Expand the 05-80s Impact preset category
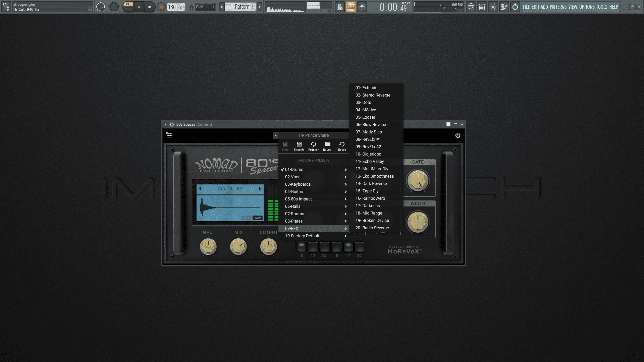644x362 pixels. [314, 199]
